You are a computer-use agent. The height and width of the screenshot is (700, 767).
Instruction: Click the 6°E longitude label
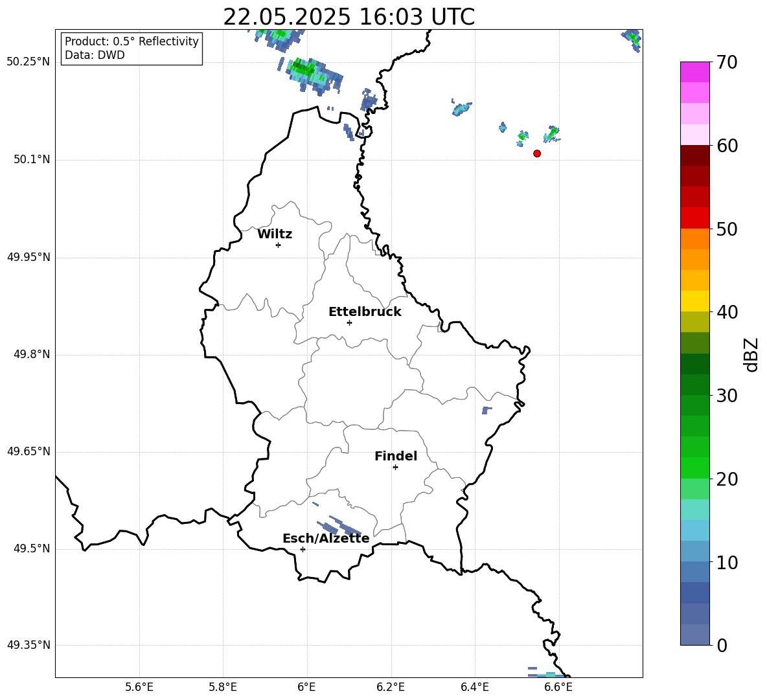(x=306, y=687)
